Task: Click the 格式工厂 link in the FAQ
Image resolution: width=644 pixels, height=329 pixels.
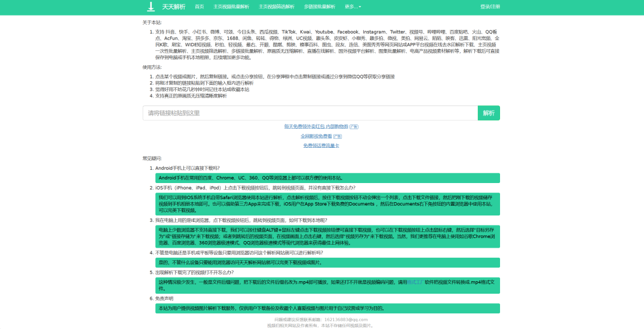Action: tap(415, 282)
